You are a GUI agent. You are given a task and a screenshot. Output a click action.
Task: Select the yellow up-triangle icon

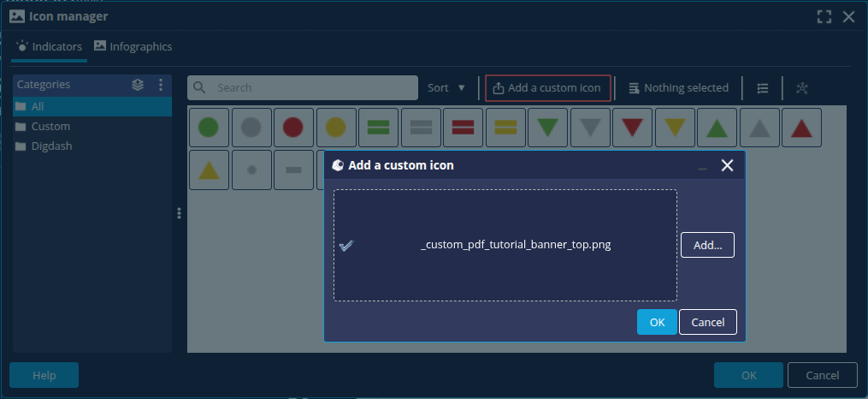click(x=209, y=170)
